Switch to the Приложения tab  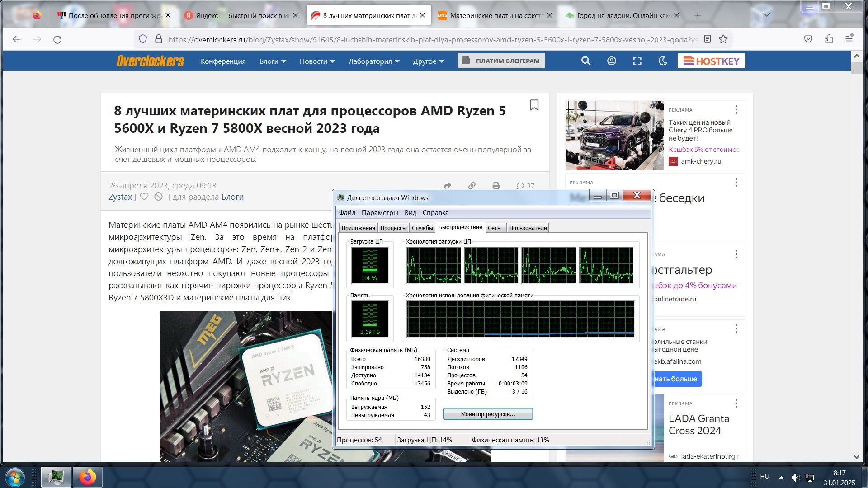(x=358, y=228)
